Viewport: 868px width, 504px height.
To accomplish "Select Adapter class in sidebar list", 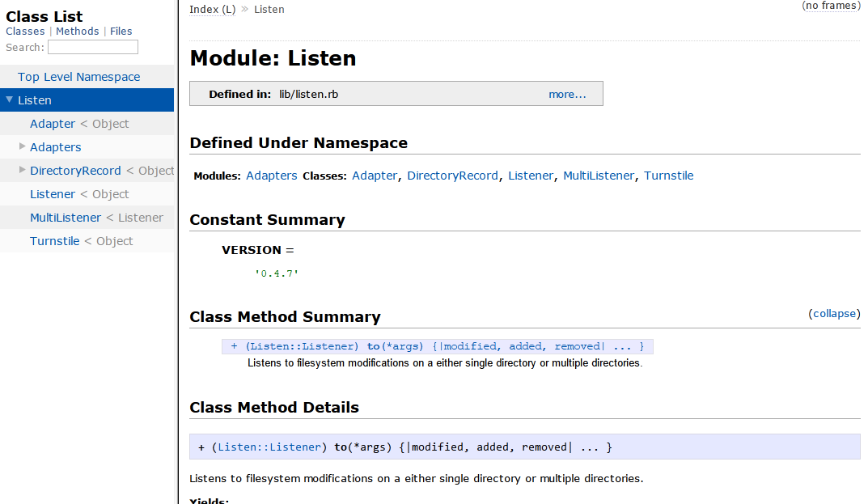I will click(x=52, y=124).
